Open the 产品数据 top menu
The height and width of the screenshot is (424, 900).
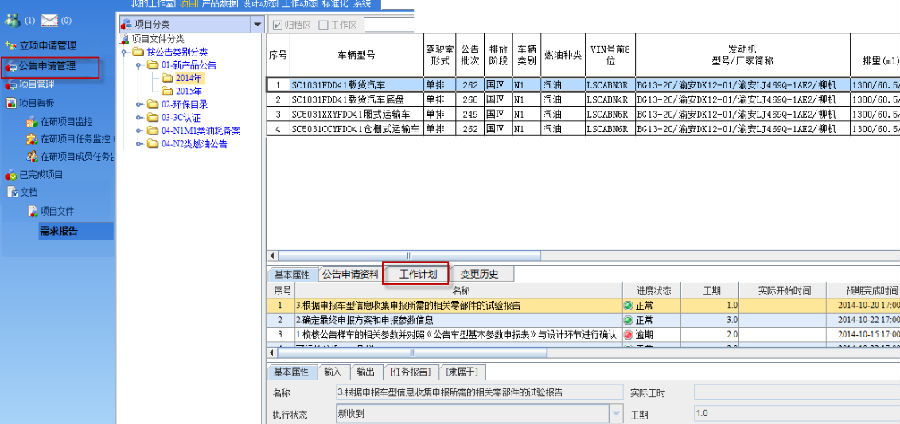(x=218, y=3)
